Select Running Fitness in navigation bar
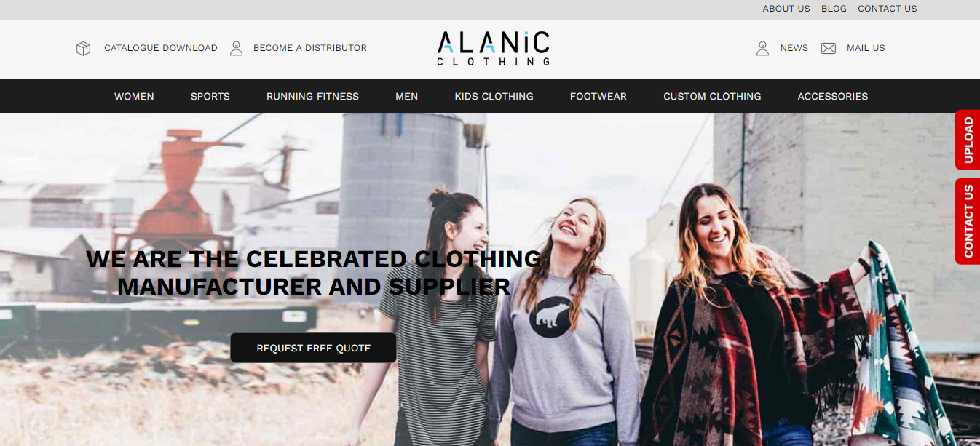This screenshot has height=446, width=980. tap(312, 96)
